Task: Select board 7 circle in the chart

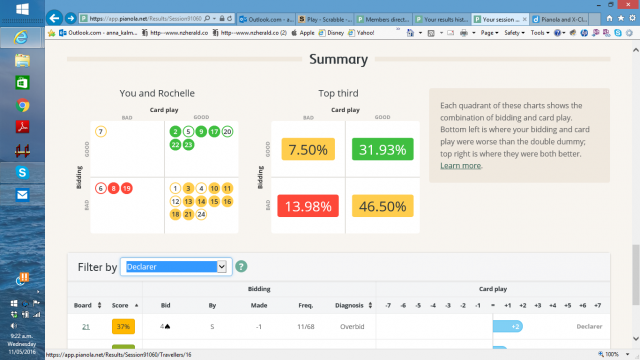Action: (101, 131)
